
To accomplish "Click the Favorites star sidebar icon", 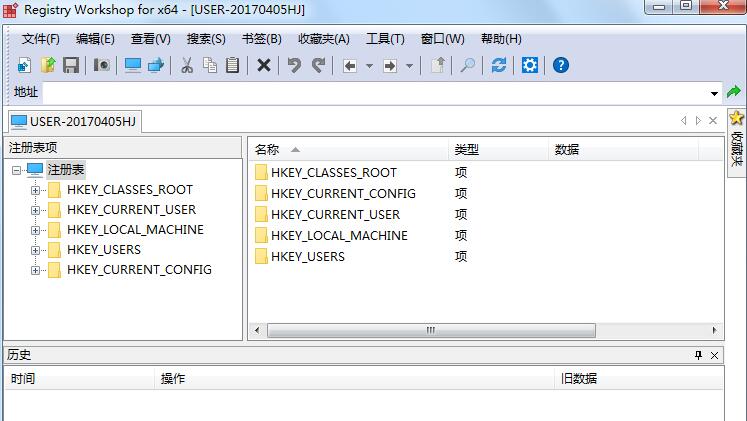I will [x=737, y=118].
